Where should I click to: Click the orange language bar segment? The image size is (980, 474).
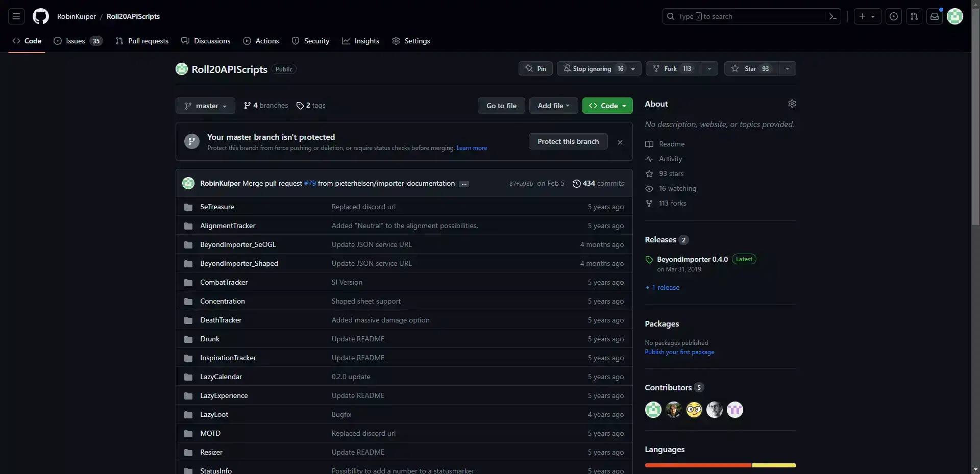pos(698,465)
